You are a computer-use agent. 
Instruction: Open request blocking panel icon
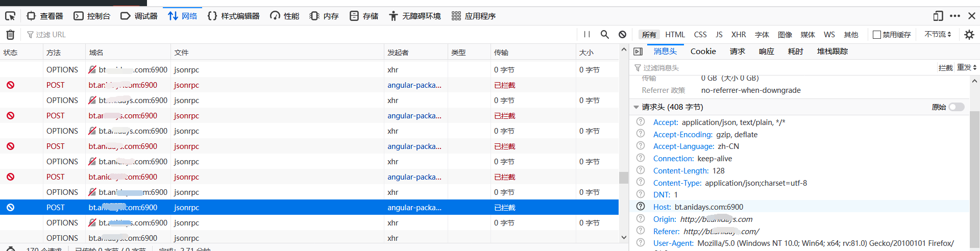click(x=622, y=35)
